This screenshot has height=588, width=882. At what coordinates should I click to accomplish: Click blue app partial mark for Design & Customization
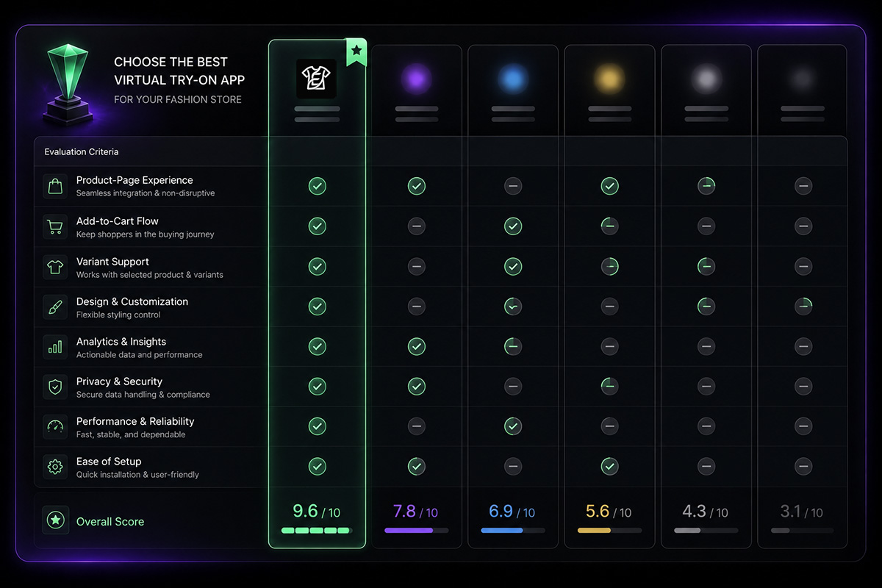tap(513, 306)
